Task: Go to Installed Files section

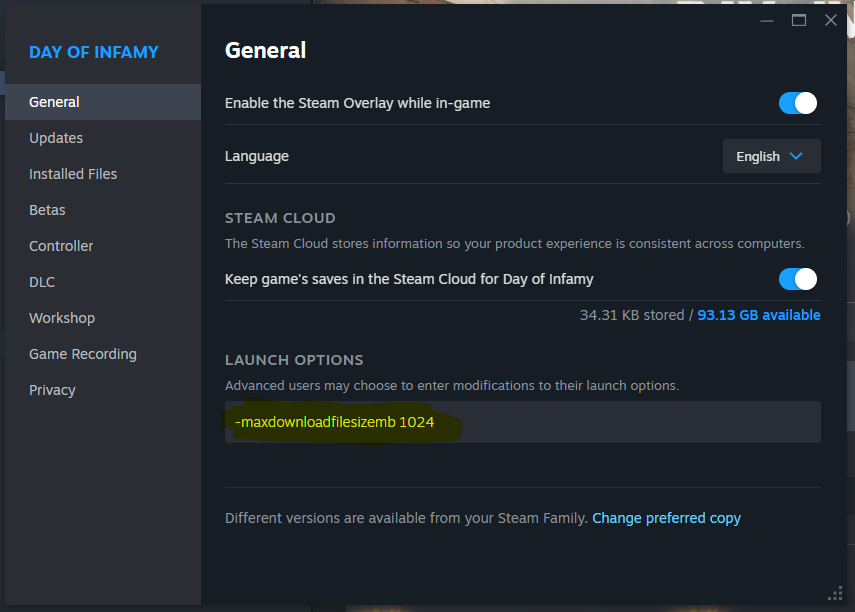Action: tap(73, 174)
